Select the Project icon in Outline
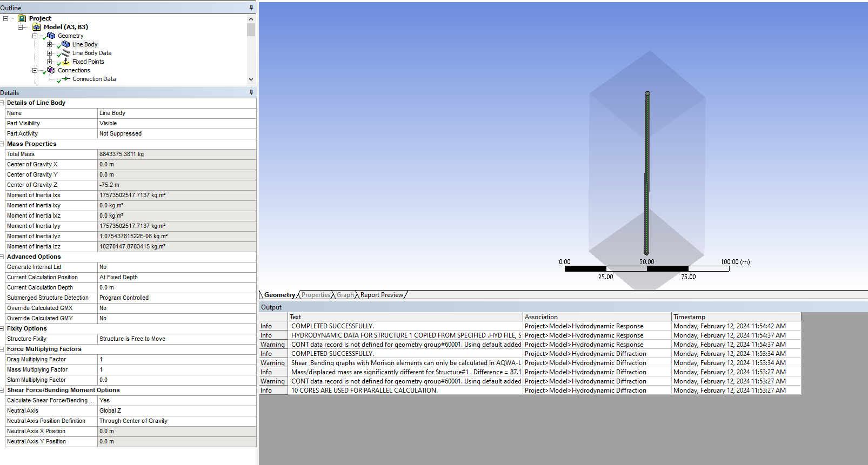The width and height of the screenshot is (868, 465). click(22, 18)
